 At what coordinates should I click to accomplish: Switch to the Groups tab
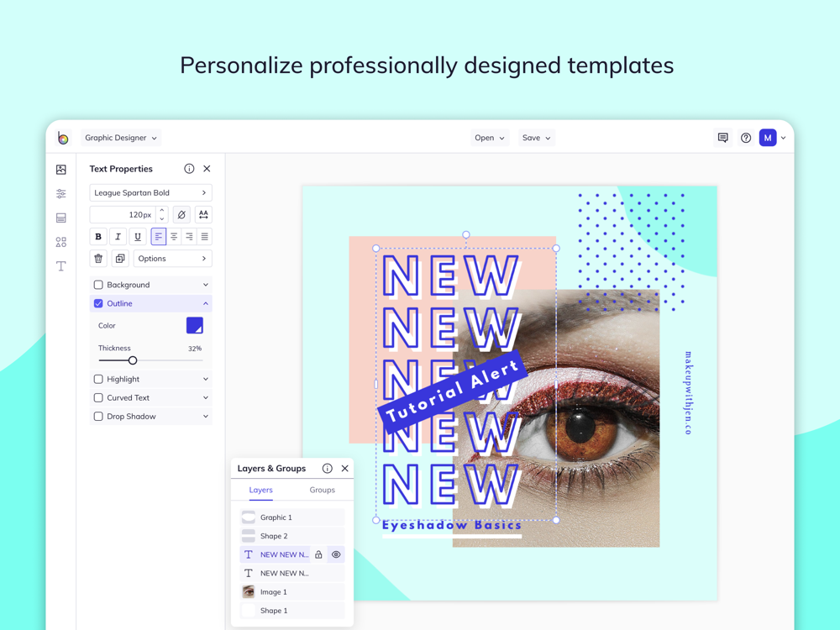pos(322,491)
